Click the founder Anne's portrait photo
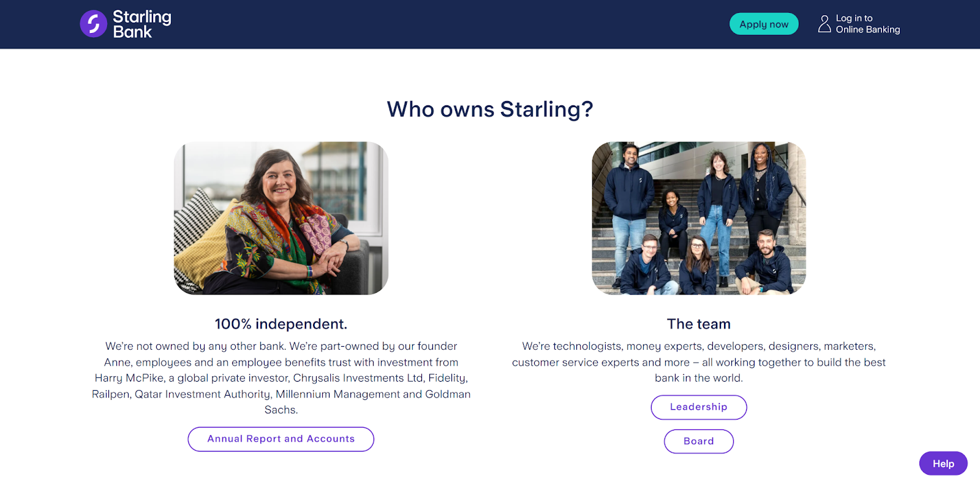Viewport: 980px width, 490px height. [281, 218]
